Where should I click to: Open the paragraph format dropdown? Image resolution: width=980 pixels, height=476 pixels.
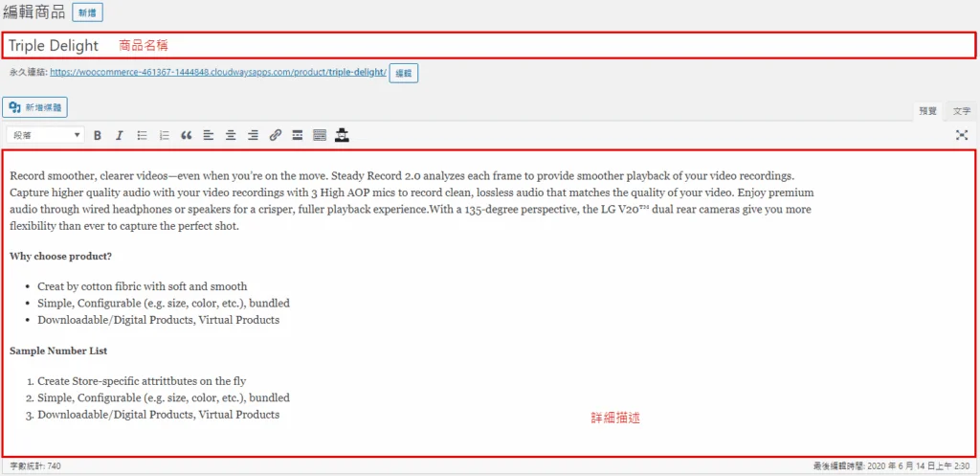(46, 135)
